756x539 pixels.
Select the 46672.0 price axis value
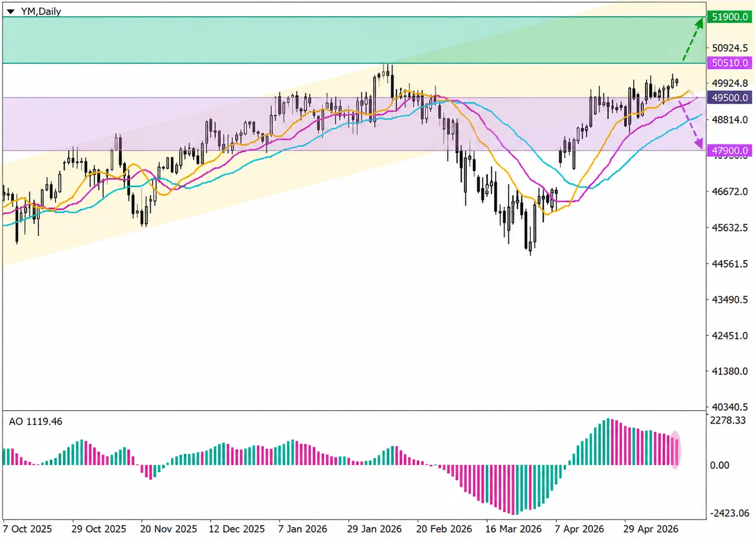(730, 191)
